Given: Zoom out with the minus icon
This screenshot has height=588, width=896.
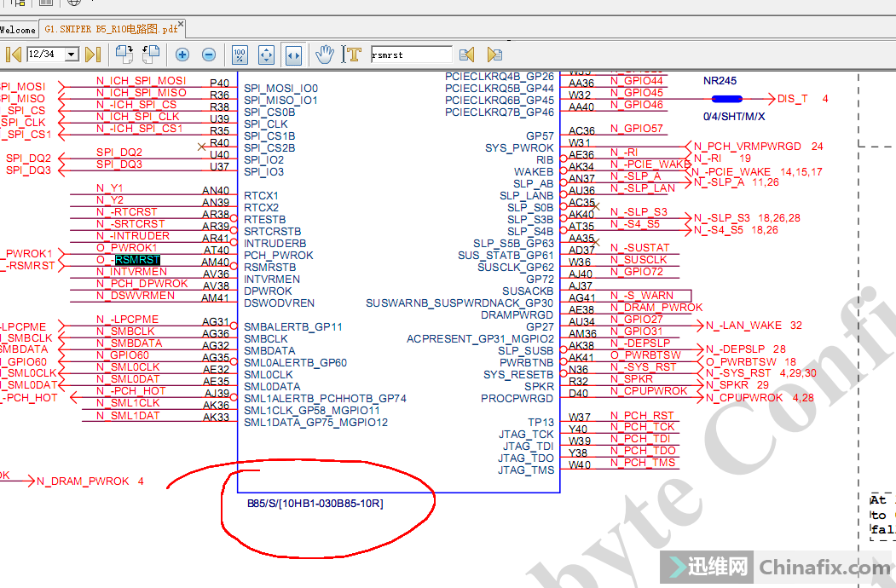Looking at the screenshot, I should [209, 55].
